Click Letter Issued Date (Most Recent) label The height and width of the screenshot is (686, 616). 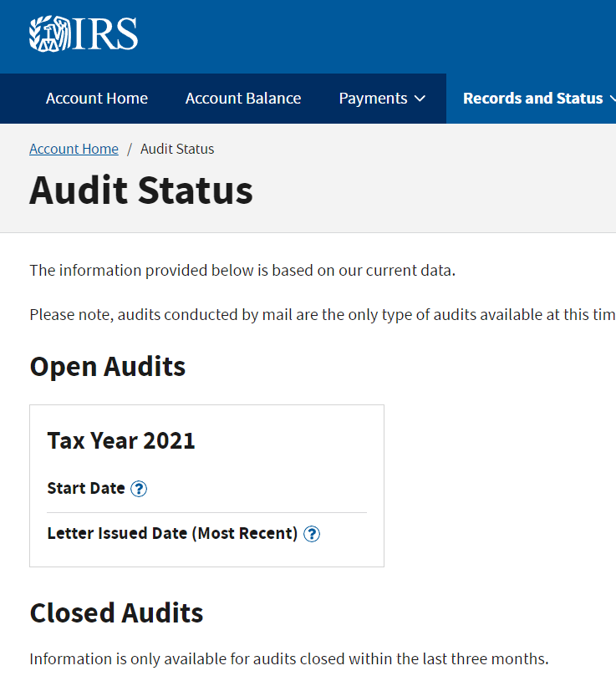(172, 533)
